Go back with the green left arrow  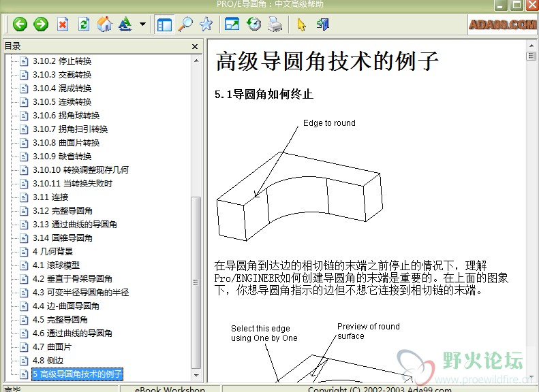point(20,24)
